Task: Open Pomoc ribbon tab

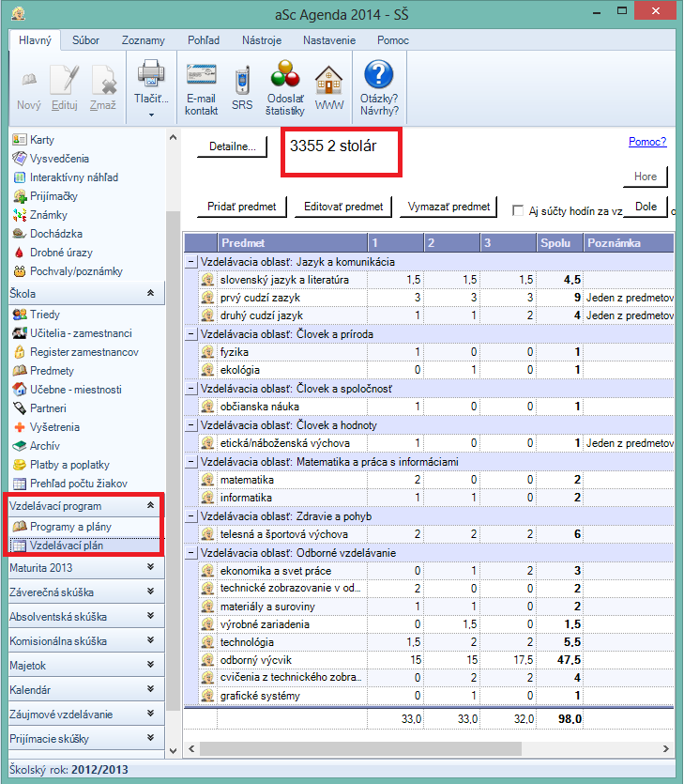Action: tap(393, 40)
